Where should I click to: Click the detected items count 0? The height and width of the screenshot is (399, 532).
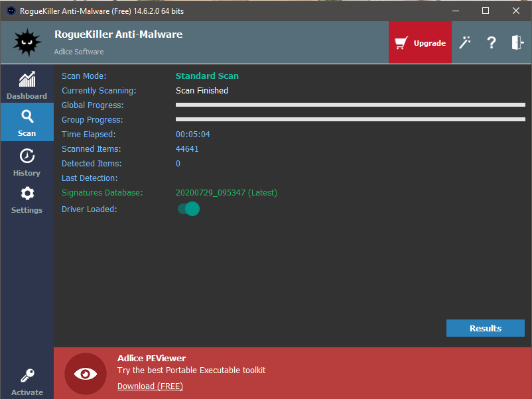[x=178, y=164]
